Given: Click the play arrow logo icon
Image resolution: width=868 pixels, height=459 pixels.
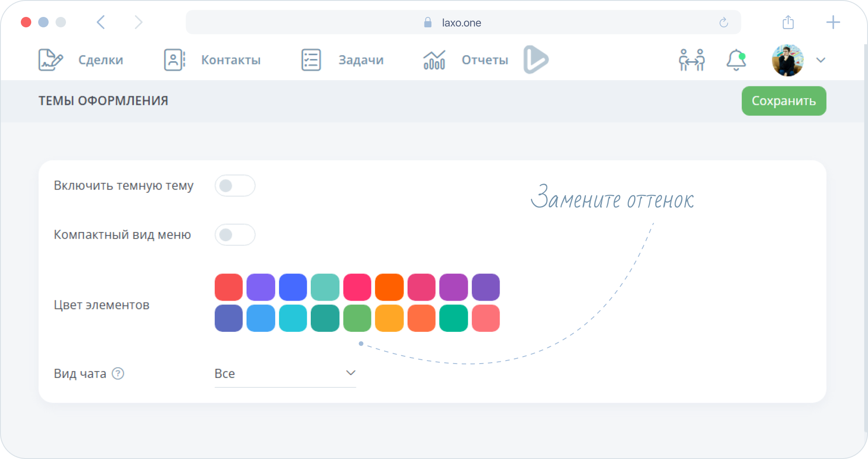Looking at the screenshot, I should pyautogui.click(x=536, y=59).
